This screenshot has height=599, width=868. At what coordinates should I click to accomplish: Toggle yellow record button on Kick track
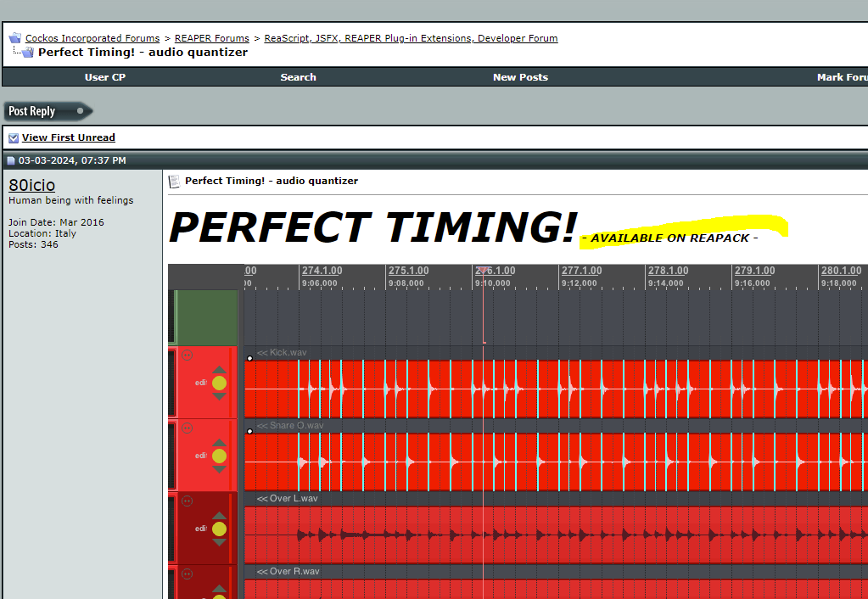pos(219,383)
